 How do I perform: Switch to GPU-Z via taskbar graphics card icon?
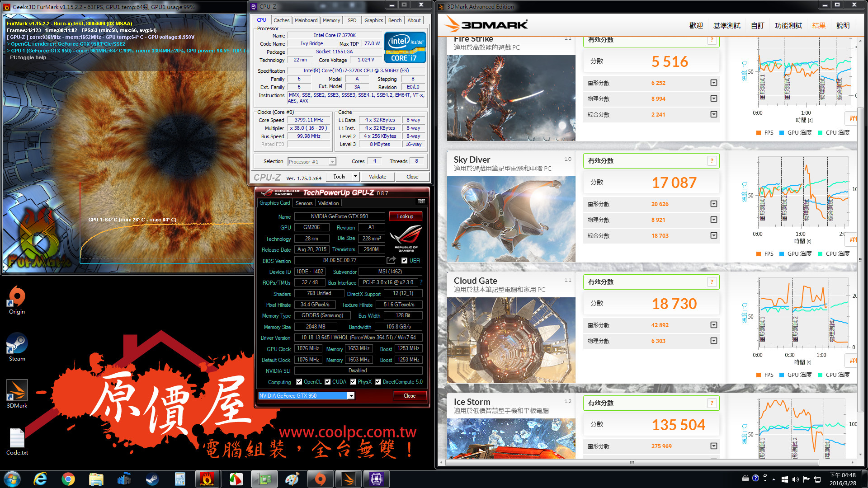tap(264, 479)
